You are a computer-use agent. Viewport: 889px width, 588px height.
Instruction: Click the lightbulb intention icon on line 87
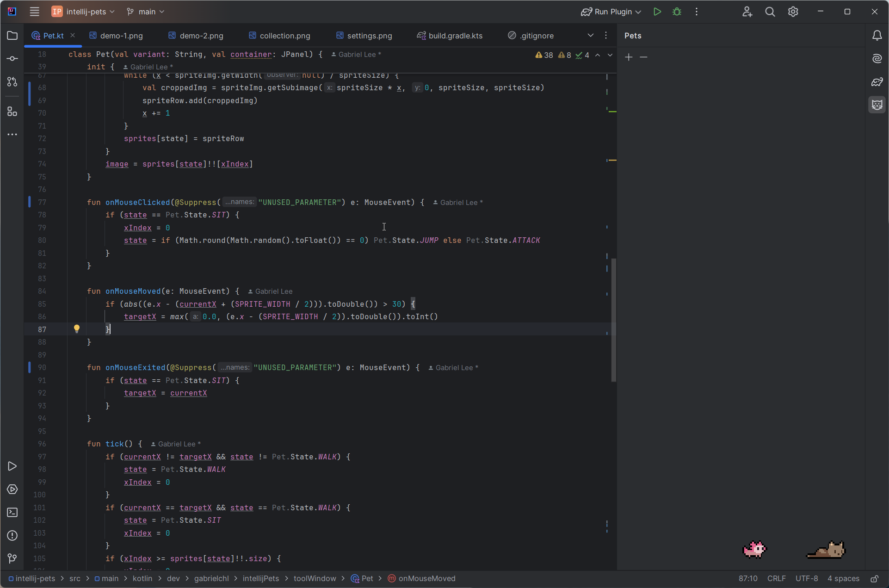(x=77, y=329)
